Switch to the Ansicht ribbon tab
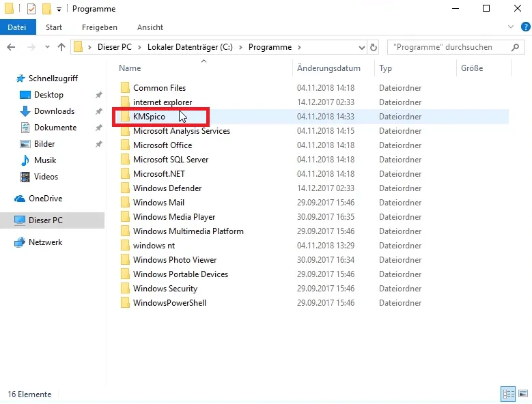532x404 pixels. [x=150, y=27]
